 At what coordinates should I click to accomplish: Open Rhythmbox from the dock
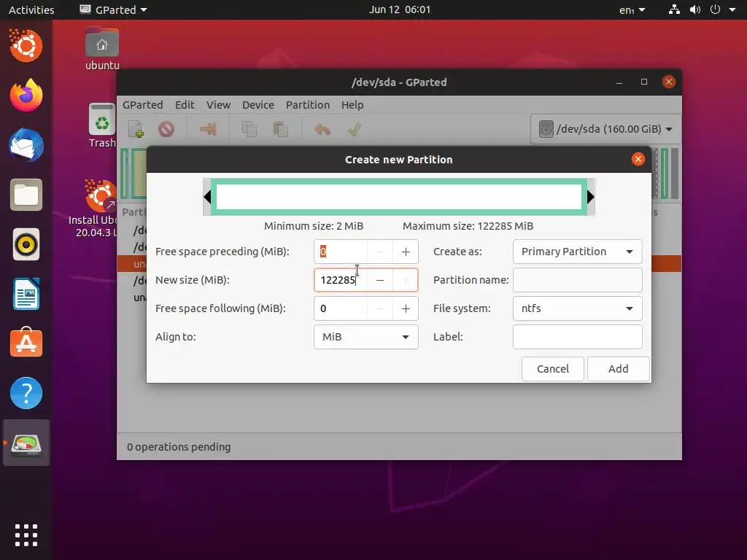click(x=26, y=245)
